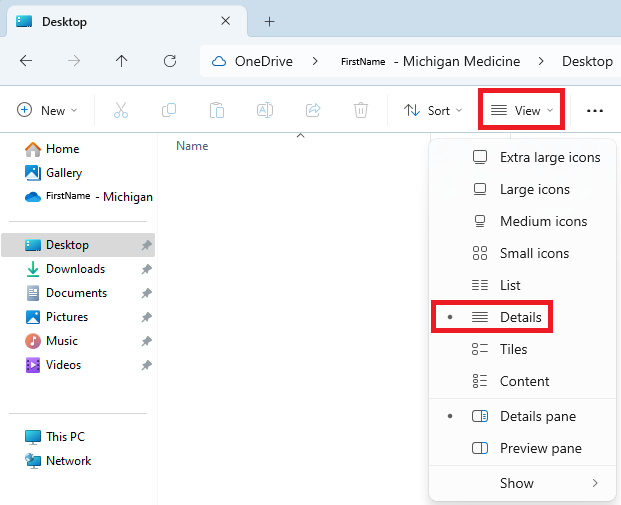Viewport: 621px width, 505px height.
Task: Click the Refresh button in navigation bar
Action: tap(170, 61)
